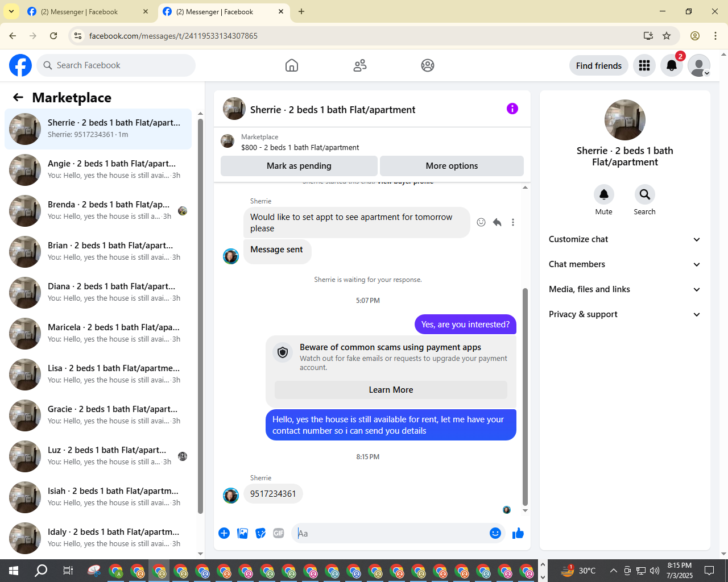This screenshot has height=582, width=728.
Task: Open Angie conversation in chat list
Action: (98, 170)
